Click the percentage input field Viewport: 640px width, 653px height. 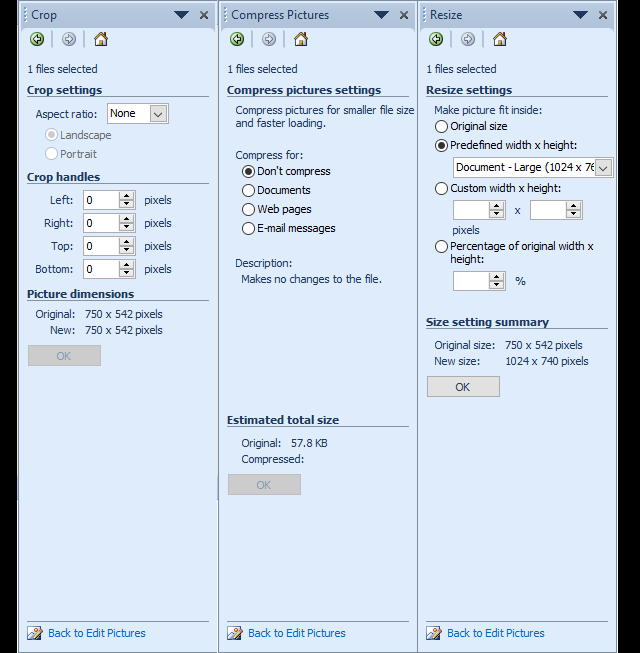[x=471, y=281]
